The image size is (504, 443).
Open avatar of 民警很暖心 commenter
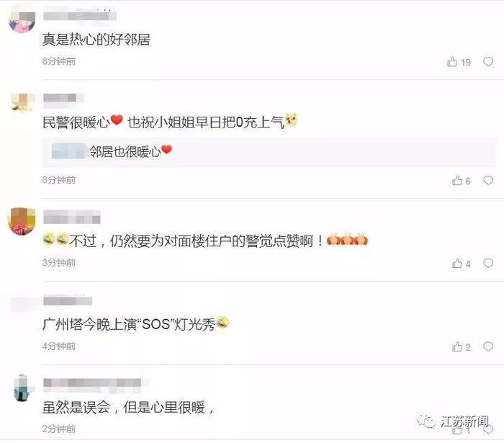[22, 103]
